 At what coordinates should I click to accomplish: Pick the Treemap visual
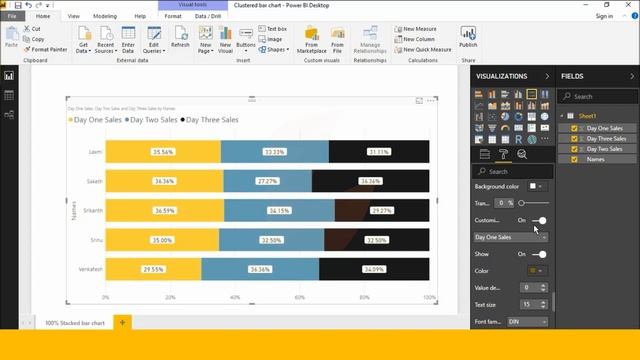(531, 117)
